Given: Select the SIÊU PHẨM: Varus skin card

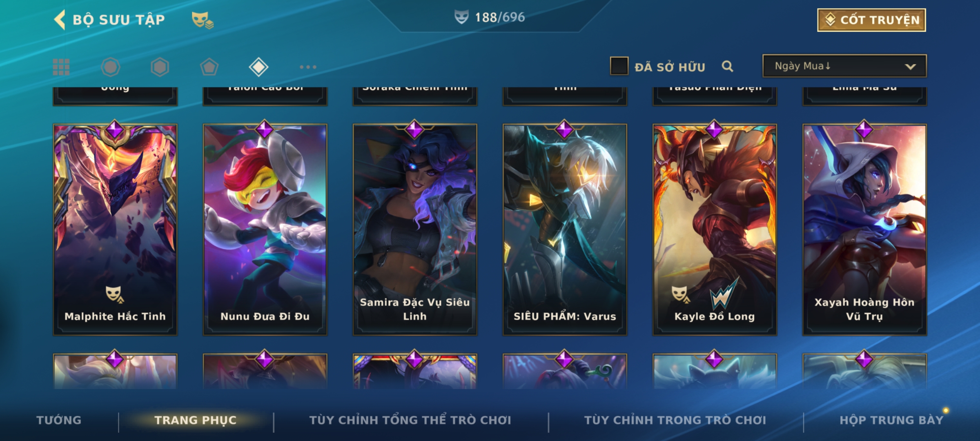Looking at the screenshot, I should coord(565,229).
